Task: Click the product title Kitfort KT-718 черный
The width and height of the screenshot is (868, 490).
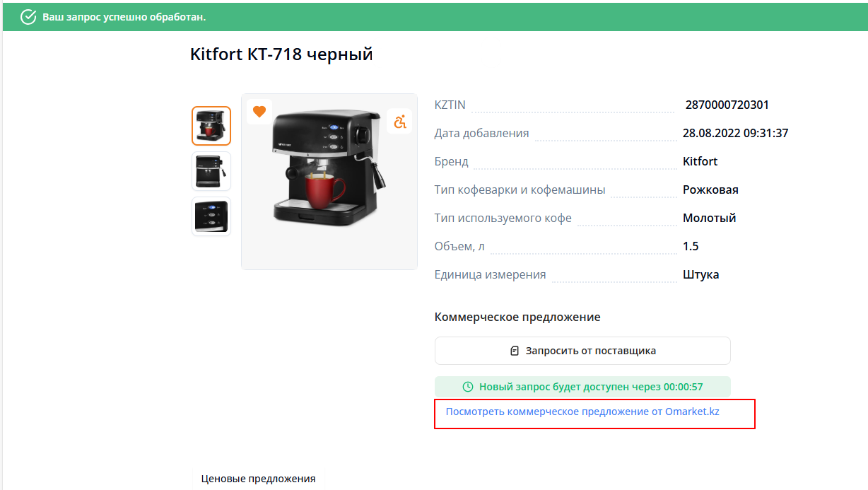Action: [281, 54]
